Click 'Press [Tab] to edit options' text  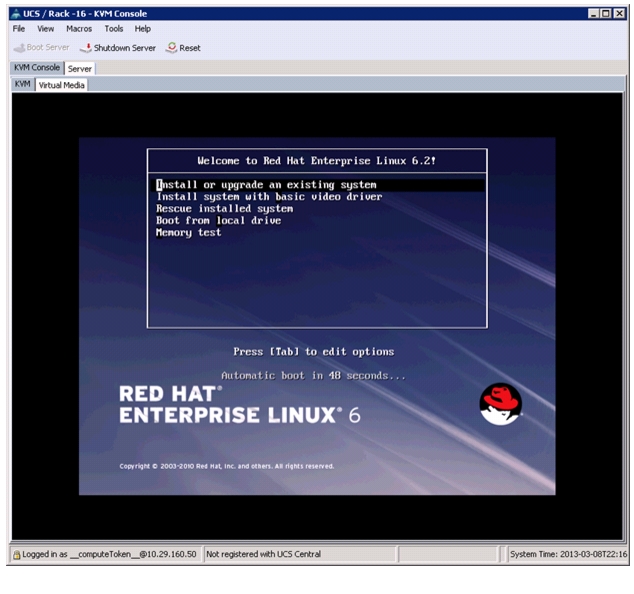314,352
